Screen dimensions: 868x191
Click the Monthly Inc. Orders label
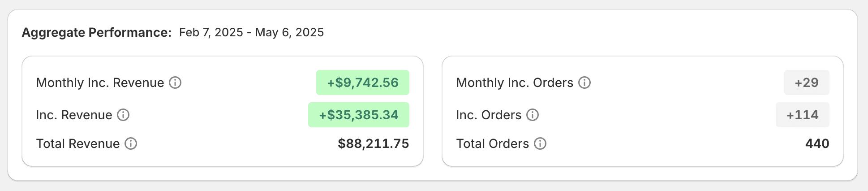515,82
